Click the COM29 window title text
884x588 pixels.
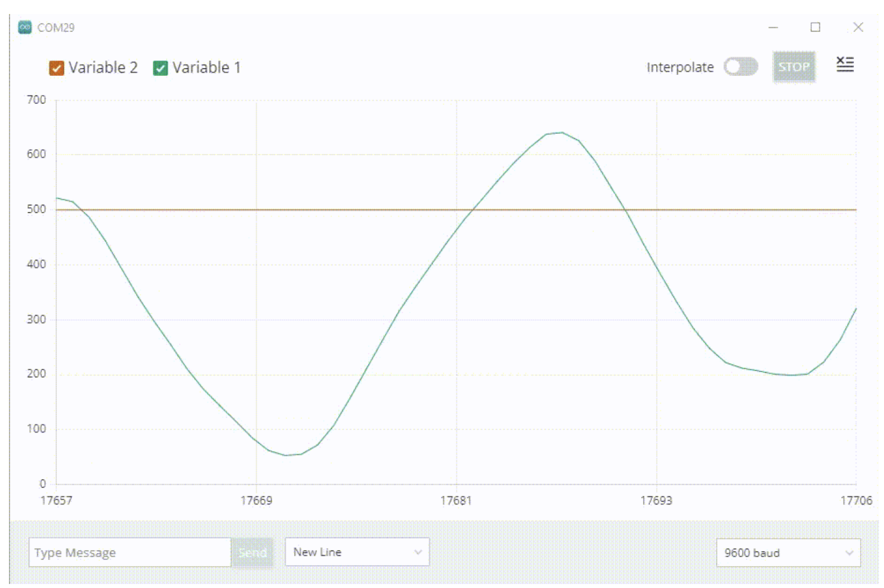tap(56, 27)
